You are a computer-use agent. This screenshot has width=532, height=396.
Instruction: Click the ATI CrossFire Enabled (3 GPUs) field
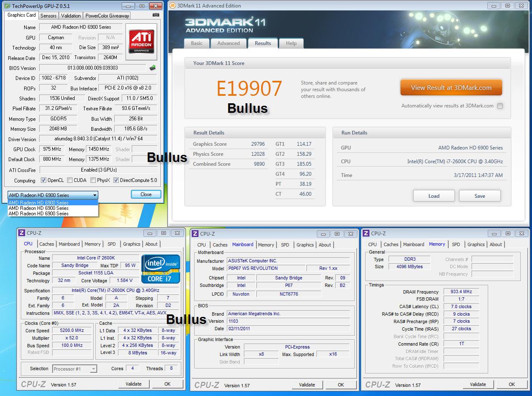(x=98, y=170)
